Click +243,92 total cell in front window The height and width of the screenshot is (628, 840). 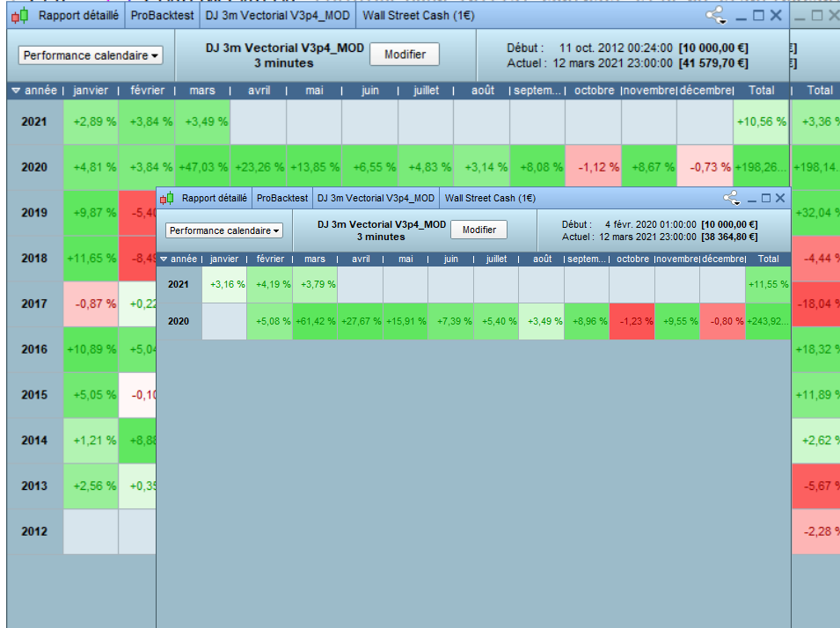click(x=768, y=322)
